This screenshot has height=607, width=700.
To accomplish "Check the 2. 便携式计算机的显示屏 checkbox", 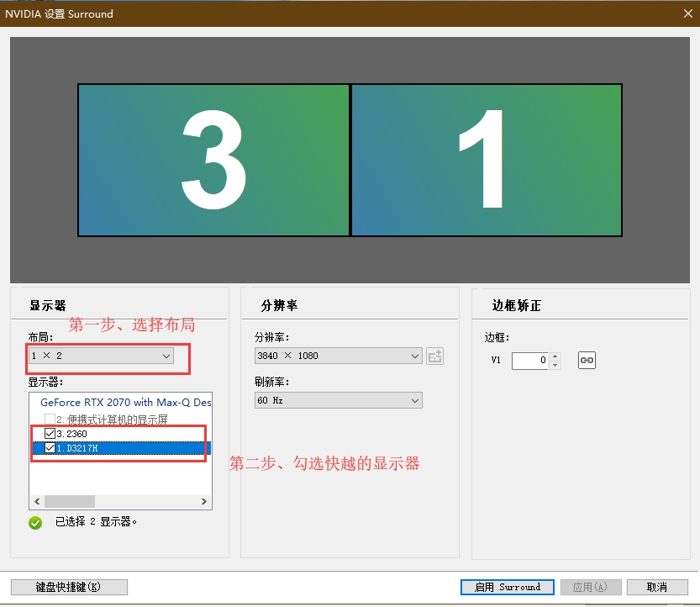I will (x=50, y=420).
